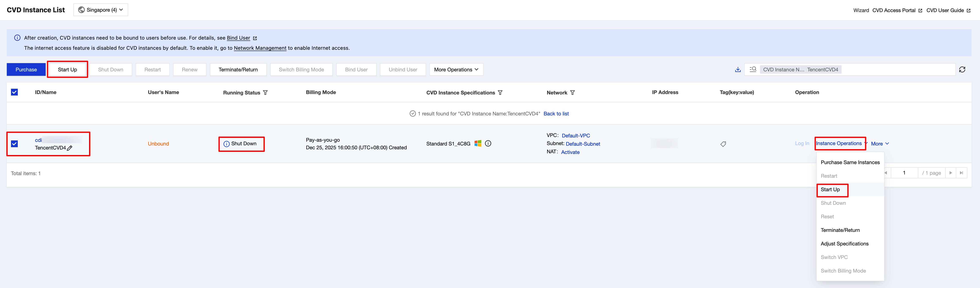Click the CVD Instance Specifications filter icon
The image size is (980, 288).
[500, 93]
